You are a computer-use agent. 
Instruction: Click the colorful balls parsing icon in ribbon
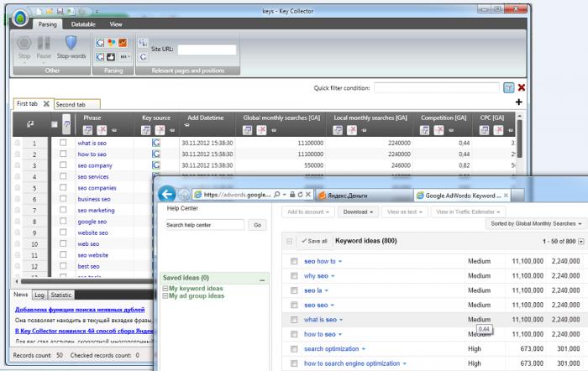coord(112,43)
